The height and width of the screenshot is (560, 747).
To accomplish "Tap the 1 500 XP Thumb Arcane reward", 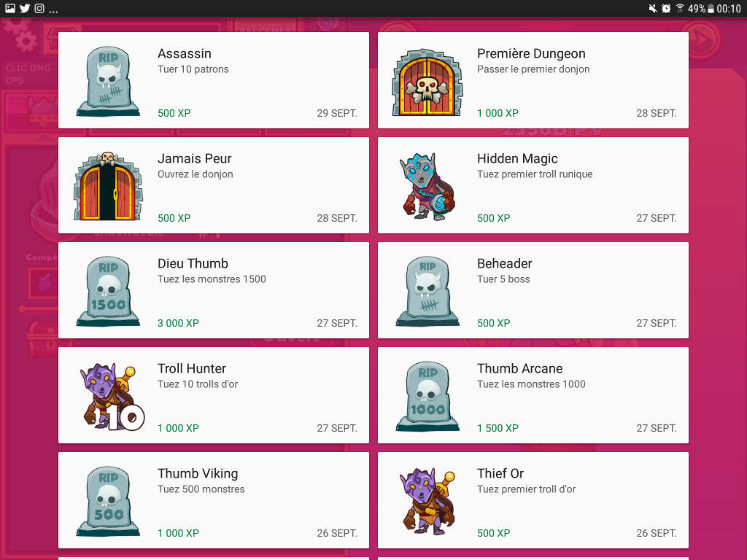I will click(498, 428).
